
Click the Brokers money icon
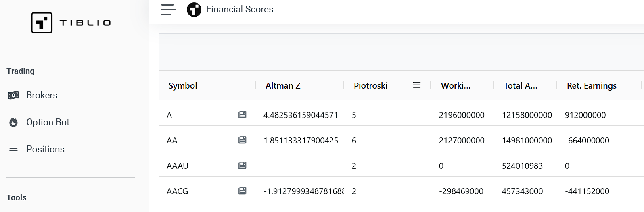(x=14, y=96)
